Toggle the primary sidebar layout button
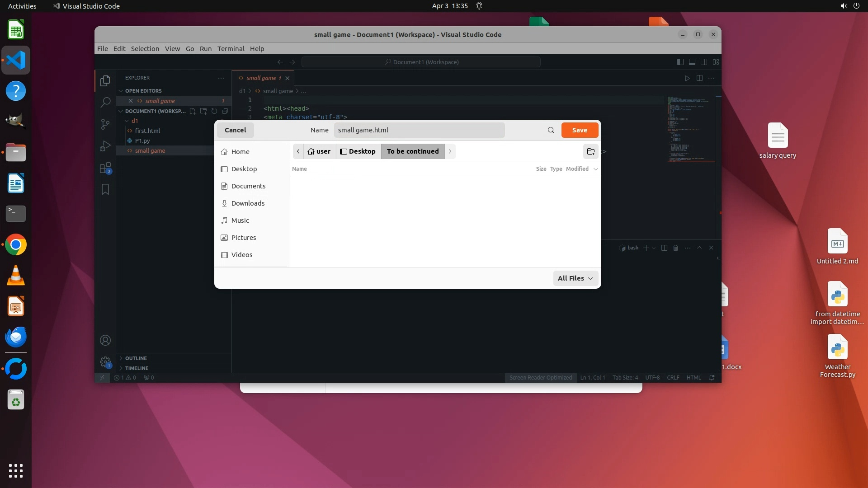The width and height of the screenshot is (868, 488). [x=680, y=62]
